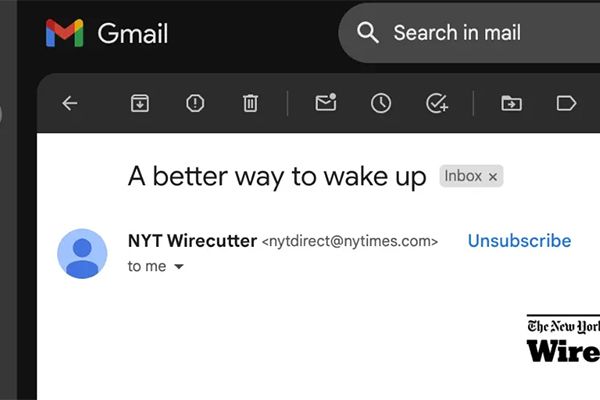This screenshot has width=600, height=400.
Task: Go back to the inbox list
Action: click(x=70, y=103)
